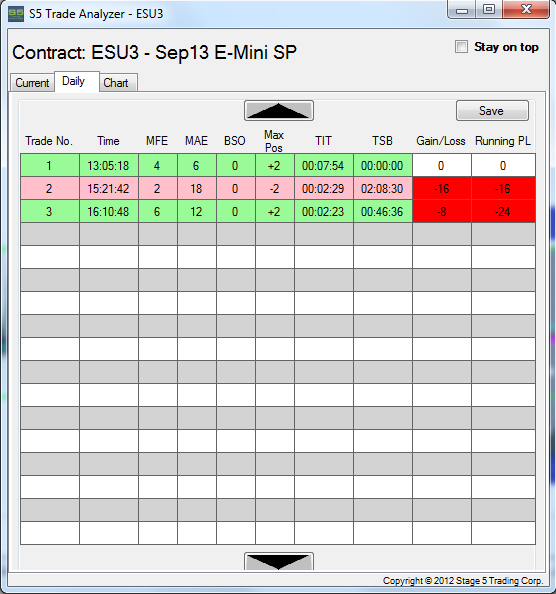Screen dimensions: 556x594
Task: Click the TIT cell 00:02:29
Action: (324, 189)
